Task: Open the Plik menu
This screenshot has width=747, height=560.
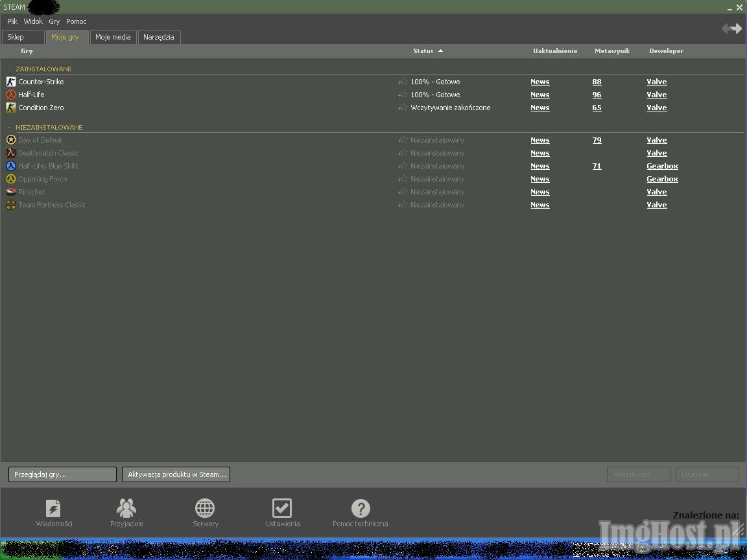Action: [12, 21]
